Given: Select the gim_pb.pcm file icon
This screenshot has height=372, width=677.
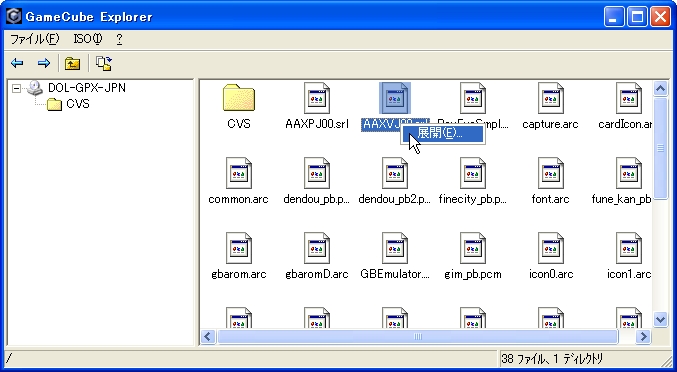Looking at the screenshot, I should coord(473,248).
